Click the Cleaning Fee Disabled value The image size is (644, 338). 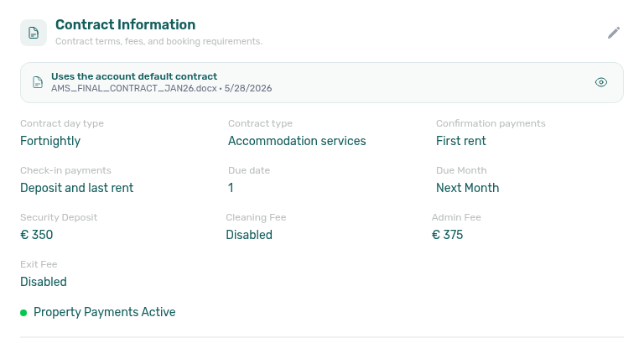tap(249, 235)
